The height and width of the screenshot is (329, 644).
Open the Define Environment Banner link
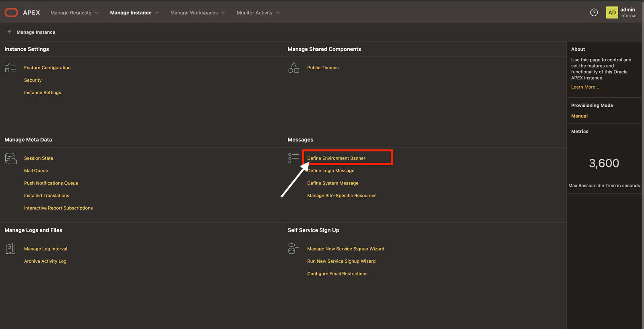pos(336,158)
